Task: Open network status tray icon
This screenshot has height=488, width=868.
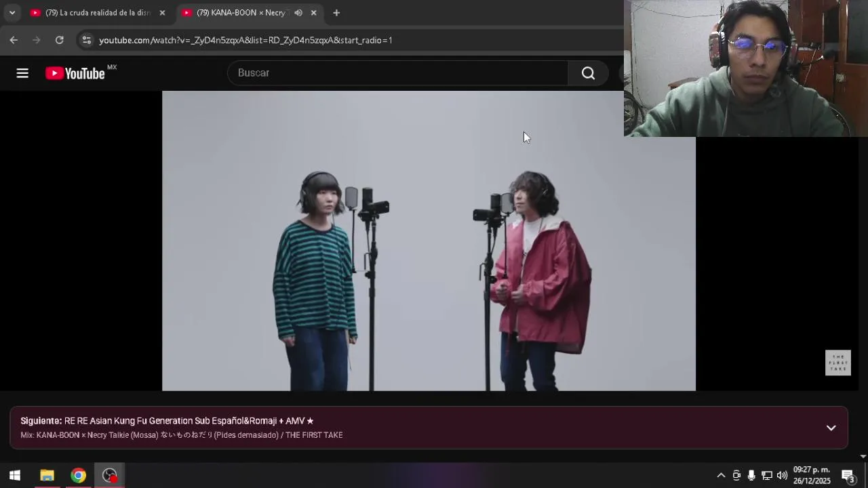Action: (767, 475)
